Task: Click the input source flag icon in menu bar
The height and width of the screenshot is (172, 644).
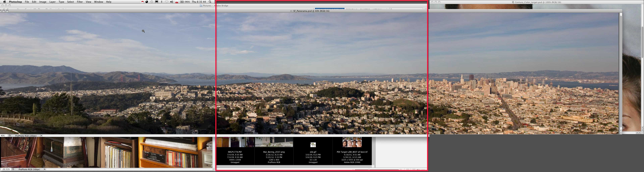Action: click(176, 2)
